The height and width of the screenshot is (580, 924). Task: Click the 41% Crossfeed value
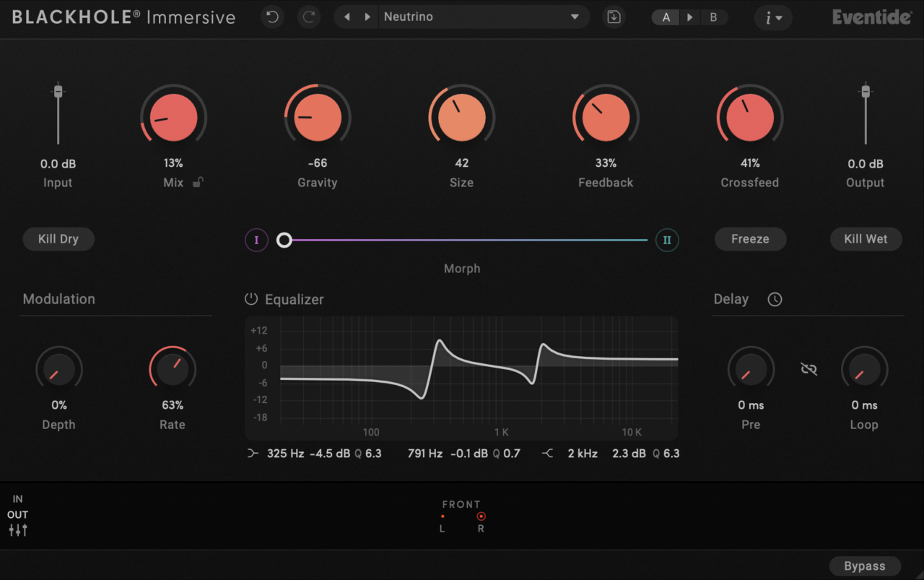tap(750, 163)
